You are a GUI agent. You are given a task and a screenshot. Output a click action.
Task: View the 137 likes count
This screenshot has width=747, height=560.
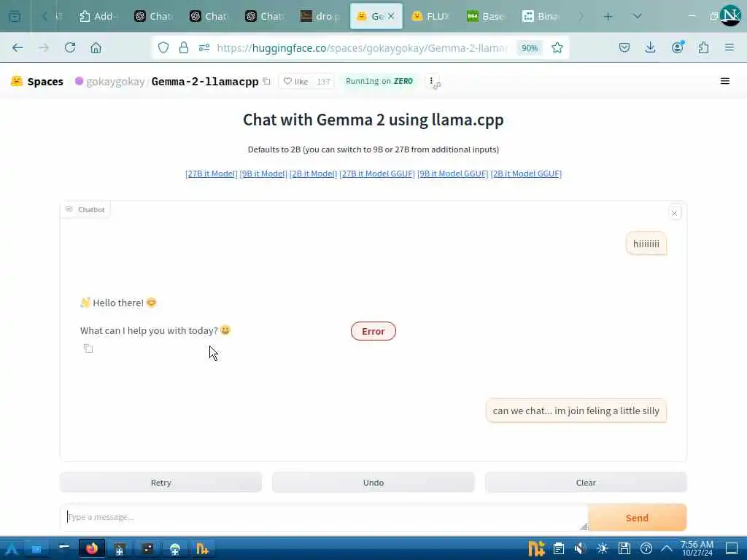click(323, 82)
